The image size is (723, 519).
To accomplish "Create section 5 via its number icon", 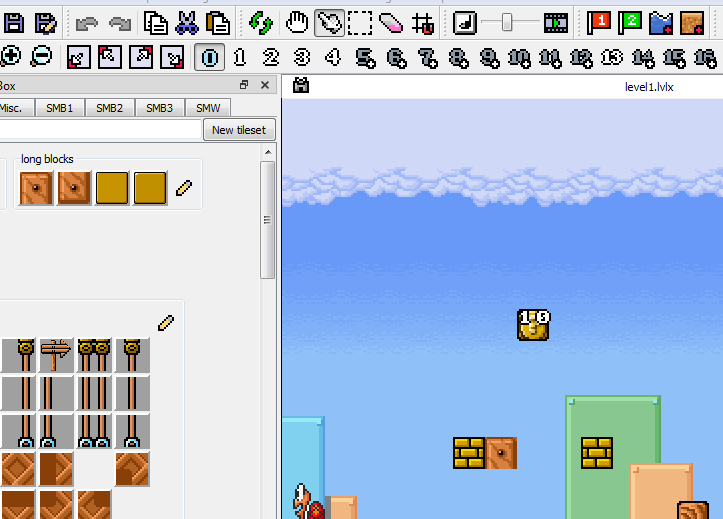I will 365,58.
